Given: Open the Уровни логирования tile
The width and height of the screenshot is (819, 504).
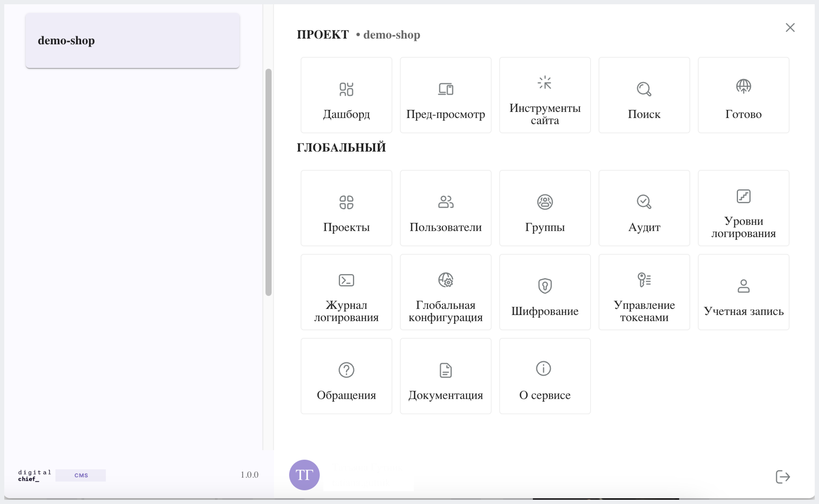Looking at the screenshot, I should click(x=743, y=208).
